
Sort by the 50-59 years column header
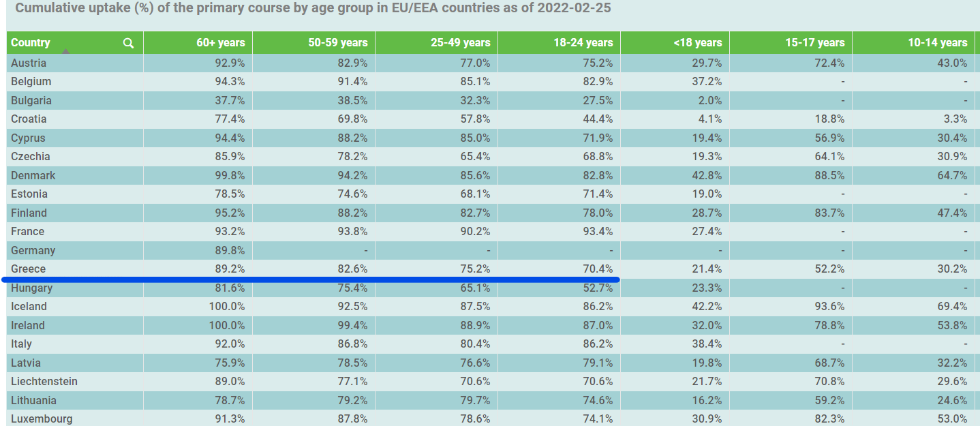(337, 42)
